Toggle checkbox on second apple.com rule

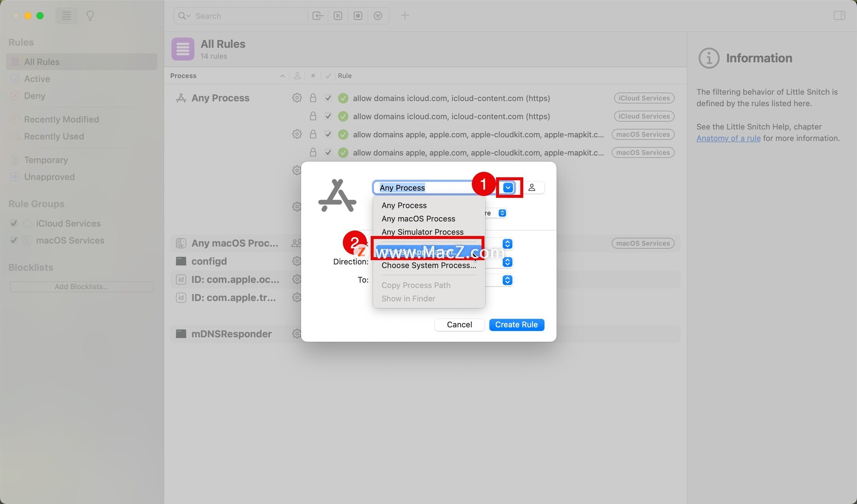[328, 153]
